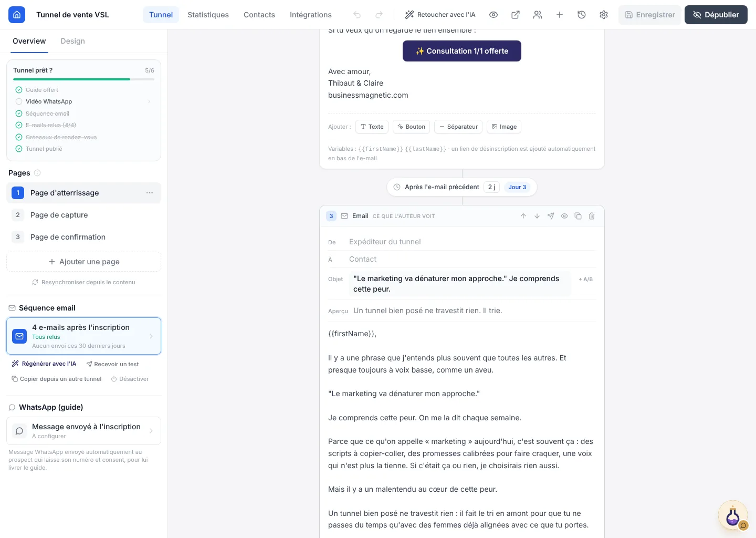Open the Contacts tab
Image resolution: width=756 pixels, height=538 pixels.
click(259, 15)
